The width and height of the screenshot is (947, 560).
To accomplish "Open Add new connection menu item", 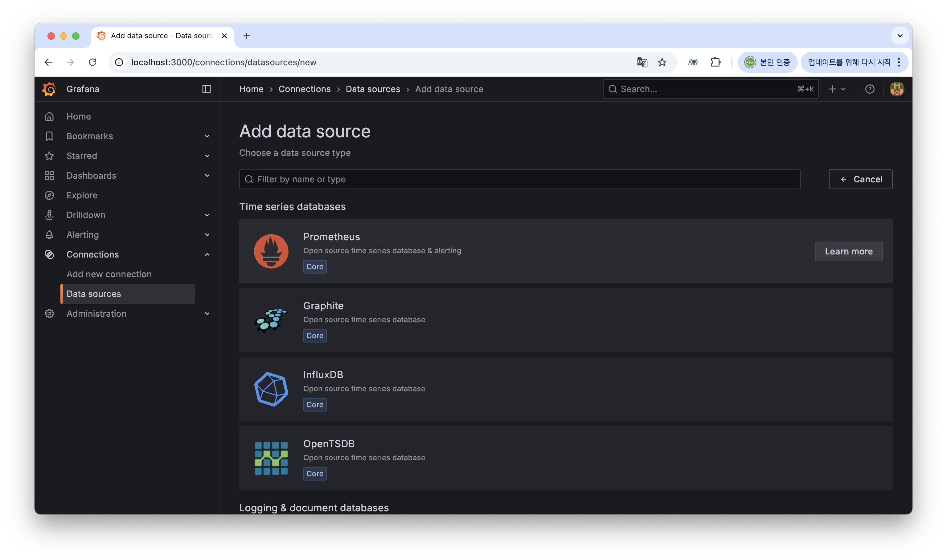I will (109, 274).
